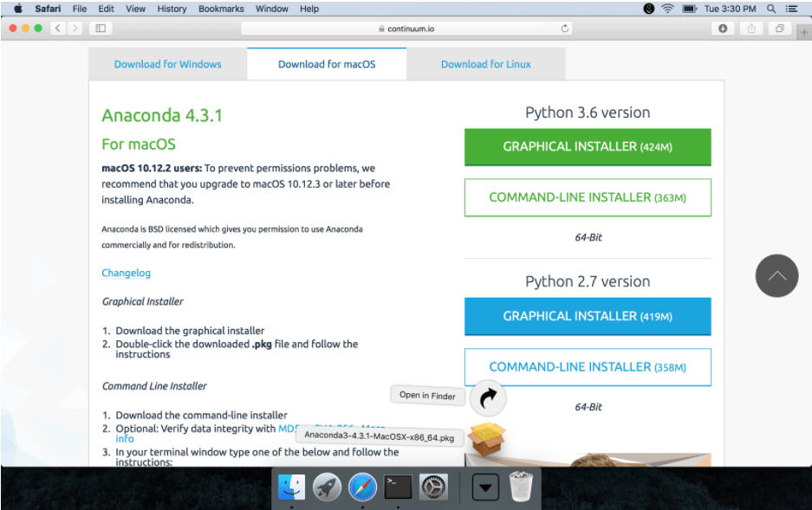Open System Preferences gear in Dock
This screenshot has width=812, height=510.
pyautogui.click(x=433, y=487)
